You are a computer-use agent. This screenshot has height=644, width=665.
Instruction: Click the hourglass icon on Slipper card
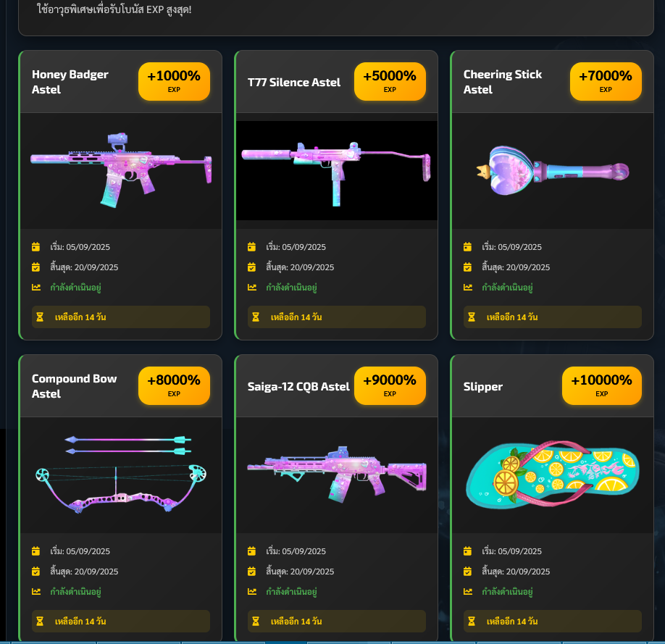tap(471, 621)
